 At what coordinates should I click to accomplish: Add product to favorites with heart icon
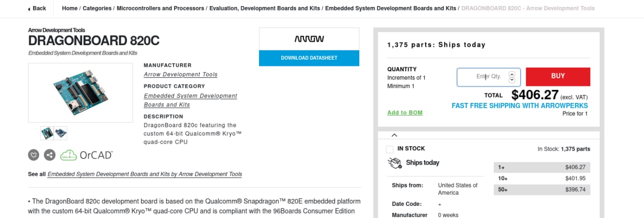[x=34, y=155]
